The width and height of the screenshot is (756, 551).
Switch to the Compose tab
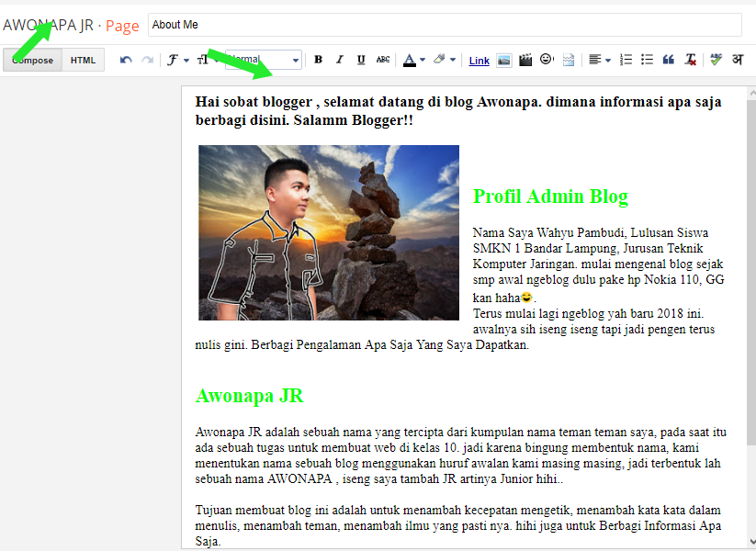click(32, 59)
